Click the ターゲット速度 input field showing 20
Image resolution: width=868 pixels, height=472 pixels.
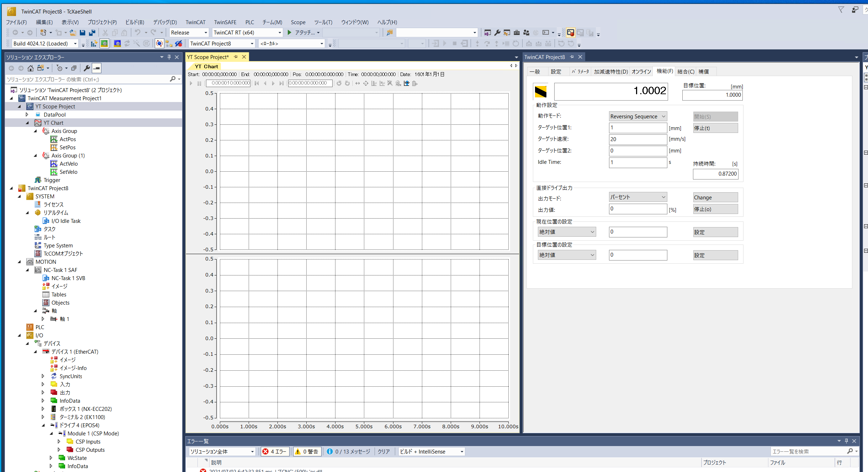[637, 139]
